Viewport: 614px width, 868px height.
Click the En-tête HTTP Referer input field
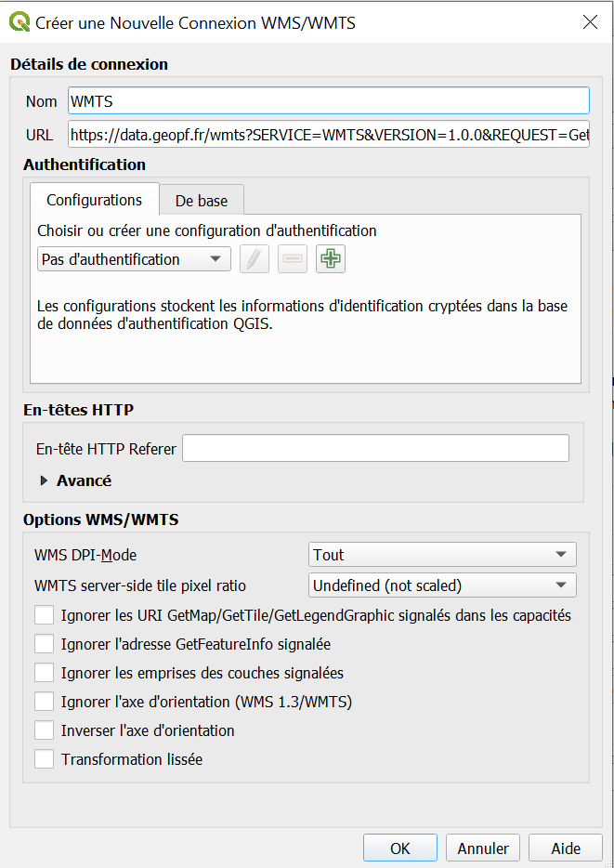click(x=375, y=448)
